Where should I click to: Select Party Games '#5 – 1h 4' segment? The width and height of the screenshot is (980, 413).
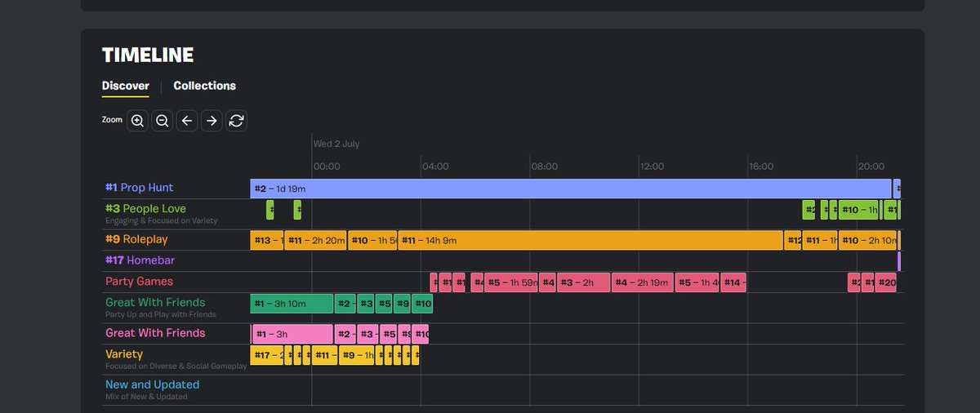pyautogui.click(x=697, y=282)
